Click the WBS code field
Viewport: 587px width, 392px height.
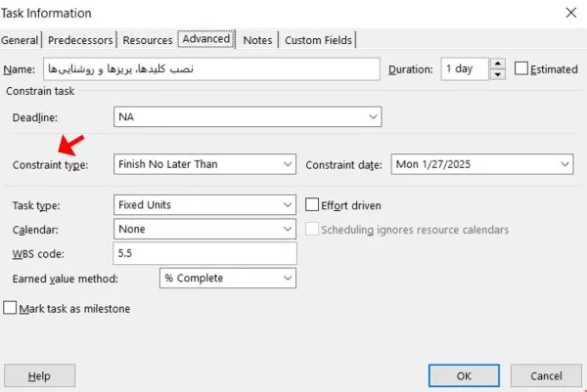click(x=204, y=253)
